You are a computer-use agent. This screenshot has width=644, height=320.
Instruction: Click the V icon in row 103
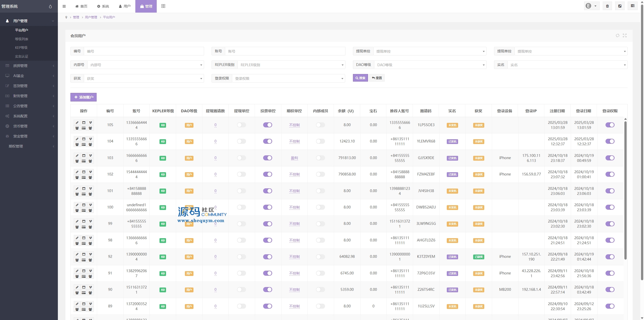tap(90, 156)
